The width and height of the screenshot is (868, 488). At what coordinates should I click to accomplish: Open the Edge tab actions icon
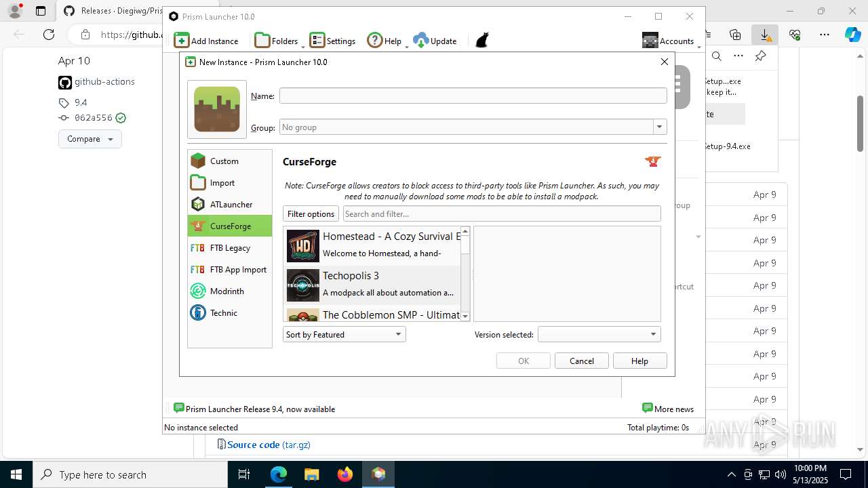tap(41, 11)
